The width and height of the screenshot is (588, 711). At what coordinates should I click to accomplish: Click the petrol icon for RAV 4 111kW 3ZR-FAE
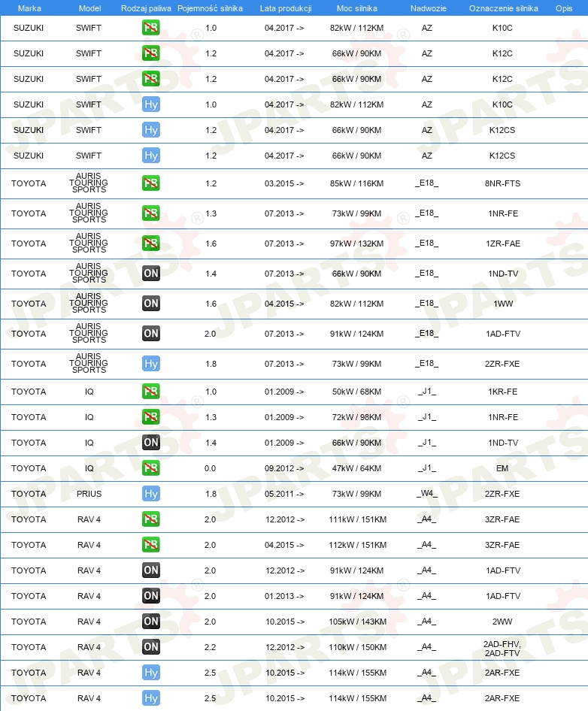(150, 519)
